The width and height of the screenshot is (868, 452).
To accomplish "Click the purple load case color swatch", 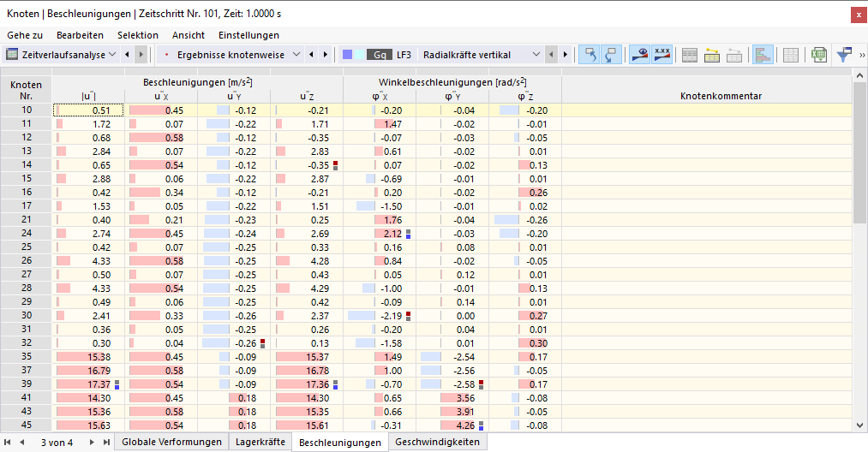I will coord(348,54).
